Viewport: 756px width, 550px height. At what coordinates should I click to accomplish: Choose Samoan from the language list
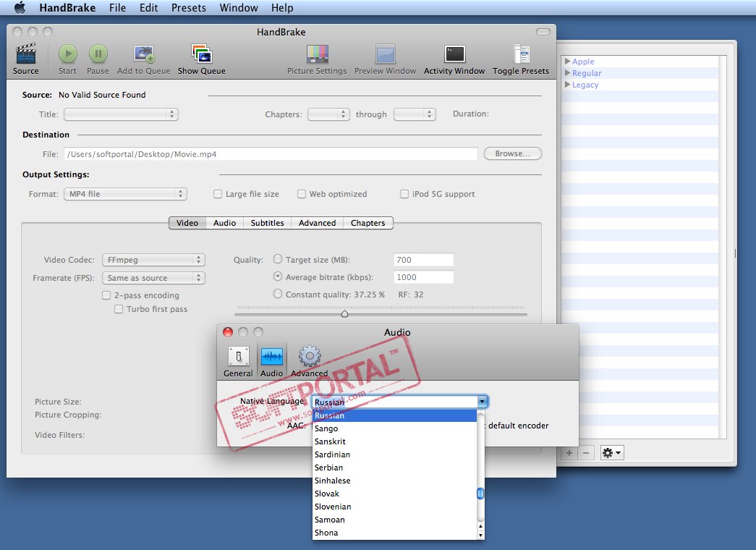[394, 520]
